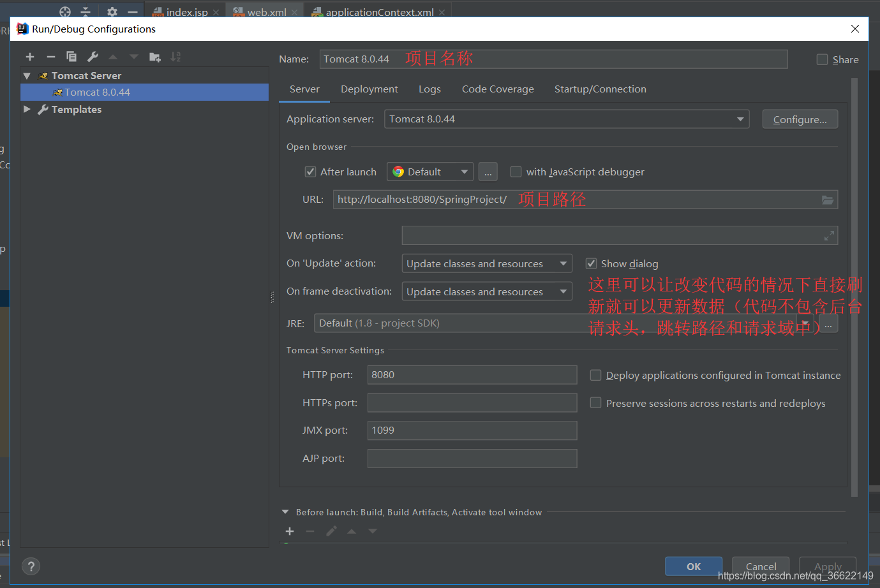This screenshot has height=588, width=880.
Task: Open the browser selection ellipsis button
Action: point(488,172)
